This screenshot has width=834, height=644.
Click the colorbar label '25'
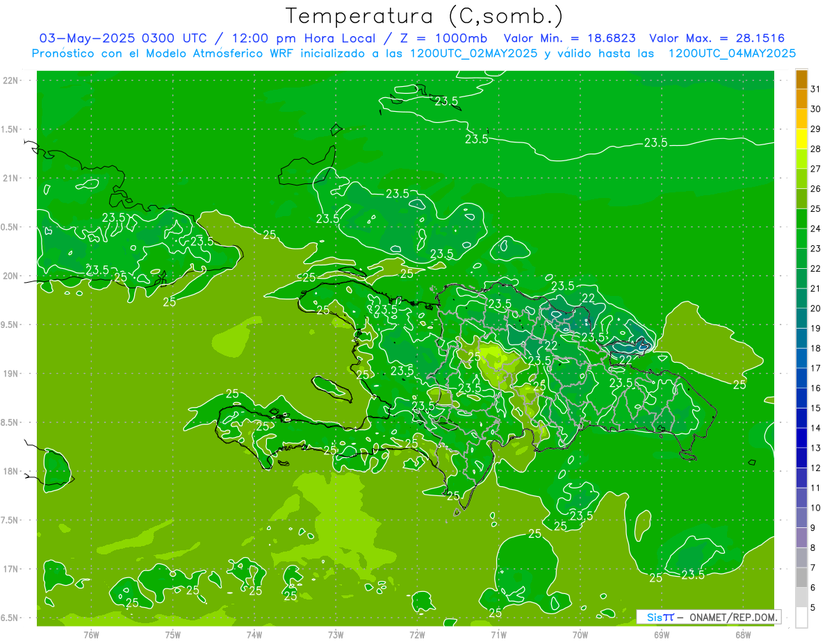(x=816, y=208)
